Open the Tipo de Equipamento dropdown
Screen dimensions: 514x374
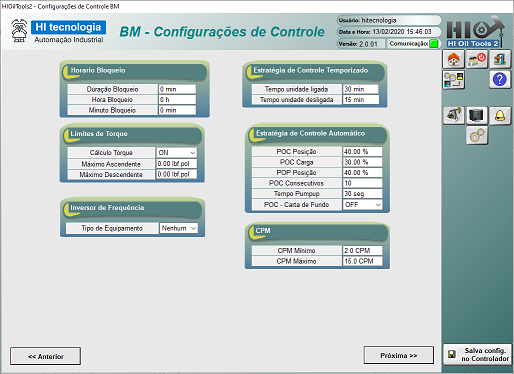pos(179,228)
